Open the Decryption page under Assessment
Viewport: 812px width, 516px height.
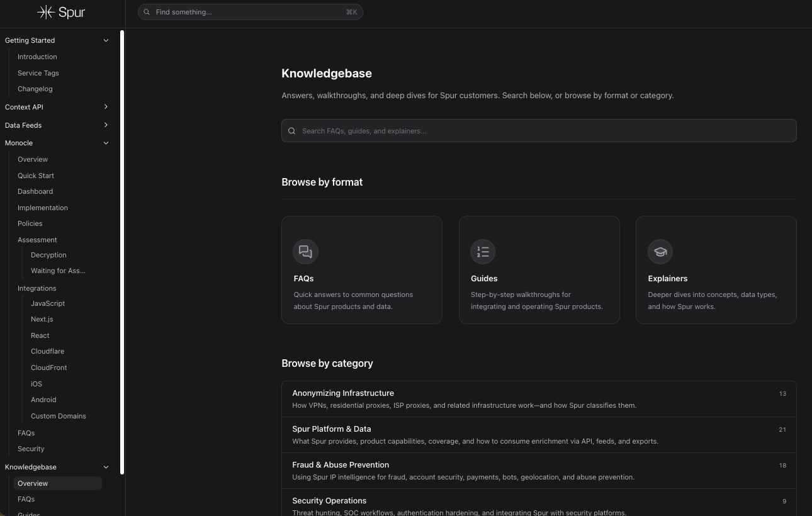(48, 255)
